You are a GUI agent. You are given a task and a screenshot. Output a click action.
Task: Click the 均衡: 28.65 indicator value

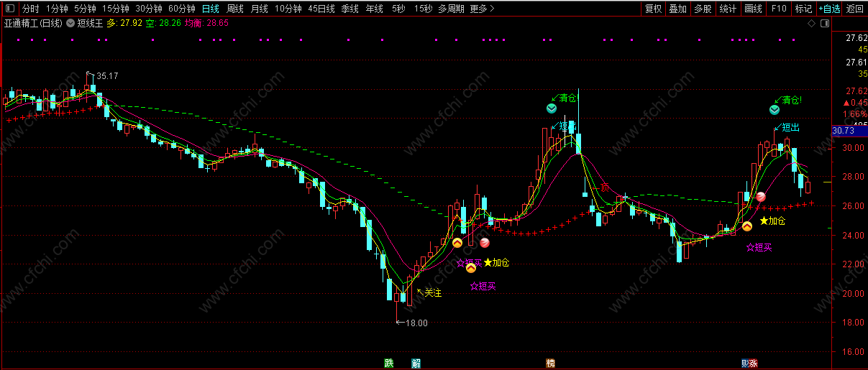tap(206, 23)
